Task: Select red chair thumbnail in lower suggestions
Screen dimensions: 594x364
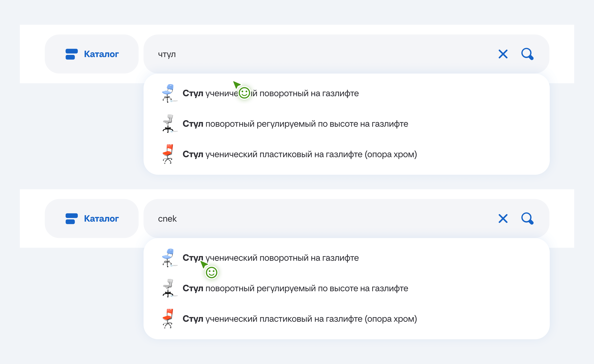Action: [168, 318]
